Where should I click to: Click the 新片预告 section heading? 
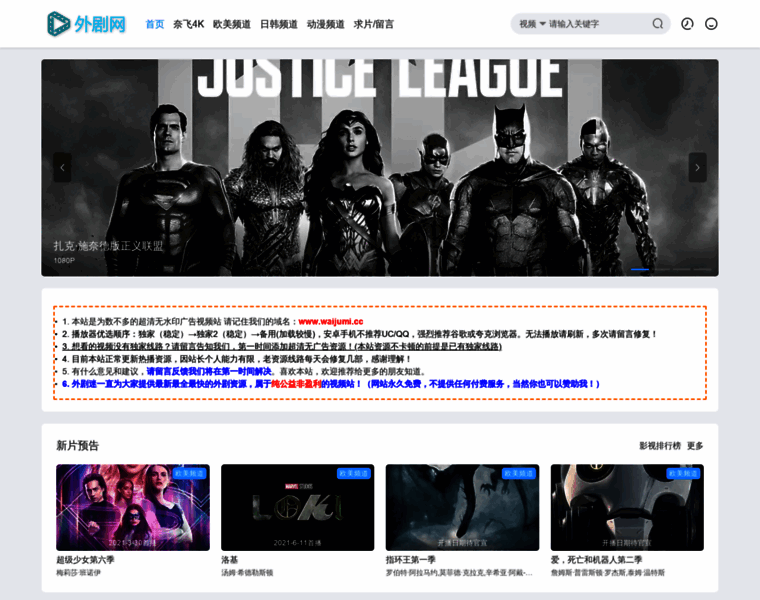click(x=78, y=445)
